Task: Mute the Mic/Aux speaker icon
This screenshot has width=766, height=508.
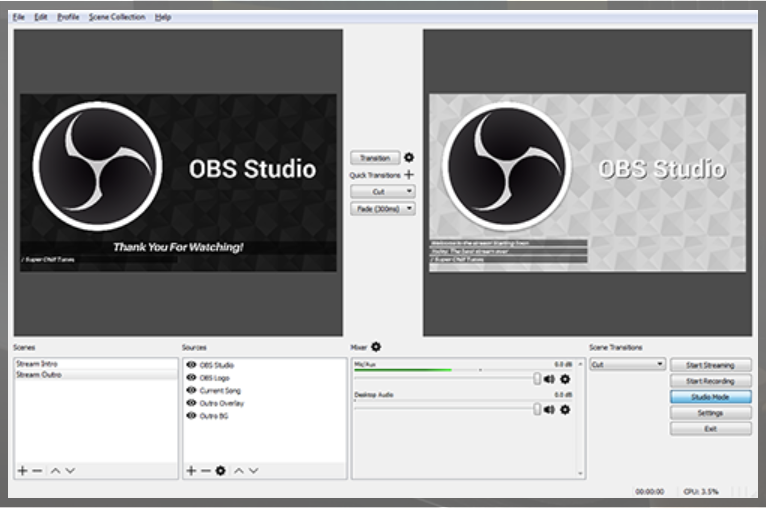Action: pyautogui.click(x=549, y=379)
